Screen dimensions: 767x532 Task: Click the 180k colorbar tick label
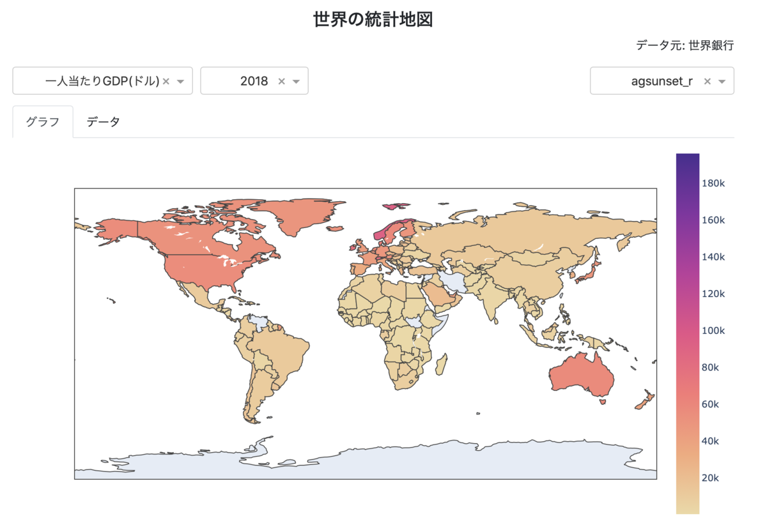click(713, 183)
